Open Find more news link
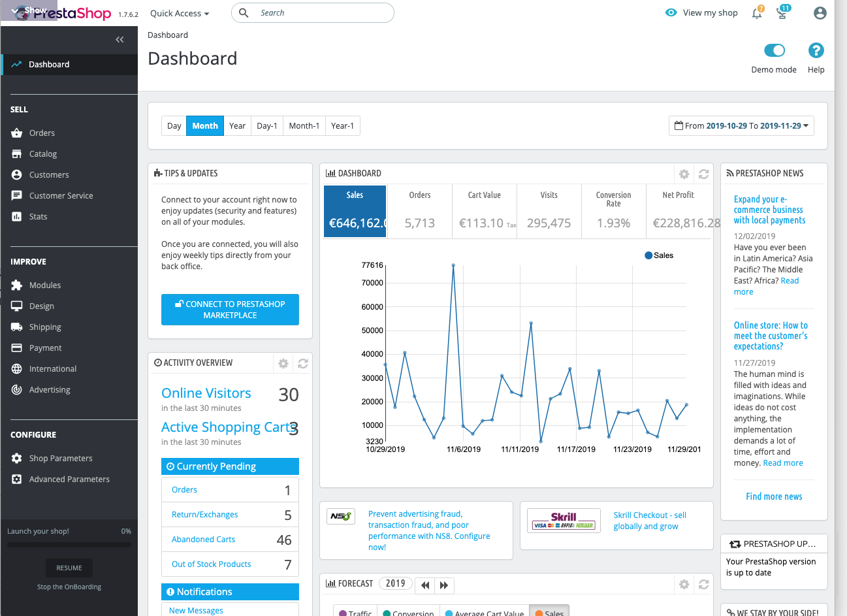Viewport: 847px width, 616px height. (x=774, y=496)
